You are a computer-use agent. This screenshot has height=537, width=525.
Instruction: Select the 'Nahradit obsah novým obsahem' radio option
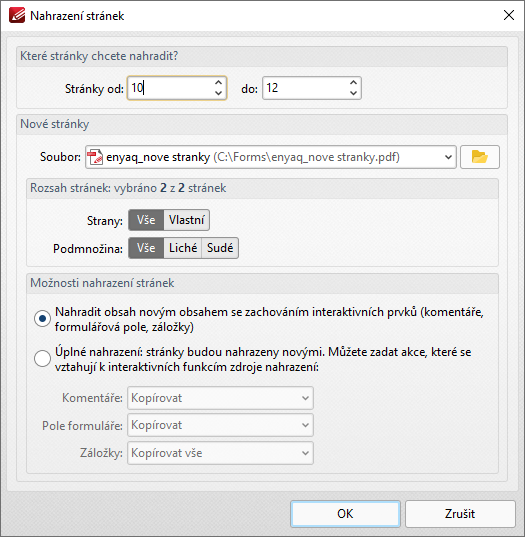42,319
